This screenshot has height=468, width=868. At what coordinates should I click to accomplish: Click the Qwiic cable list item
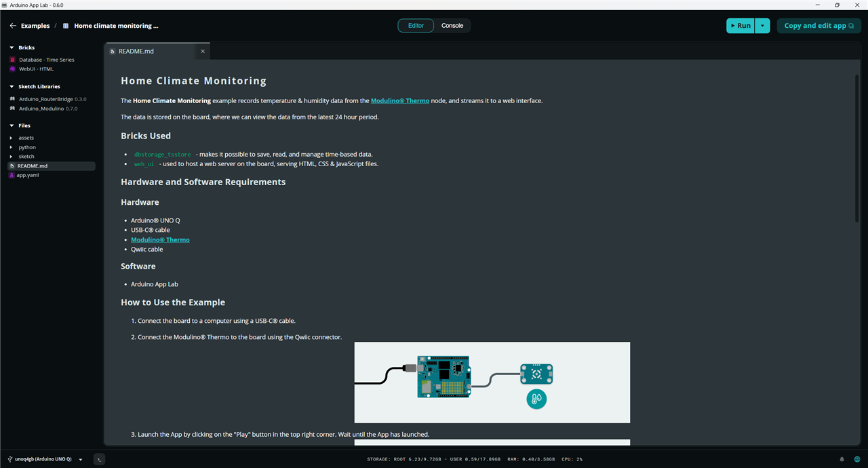(147, 250)
